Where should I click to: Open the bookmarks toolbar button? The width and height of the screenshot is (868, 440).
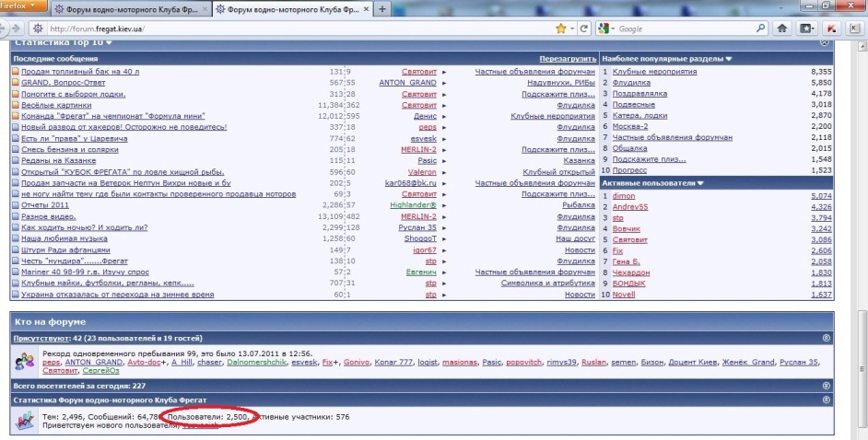806,29
